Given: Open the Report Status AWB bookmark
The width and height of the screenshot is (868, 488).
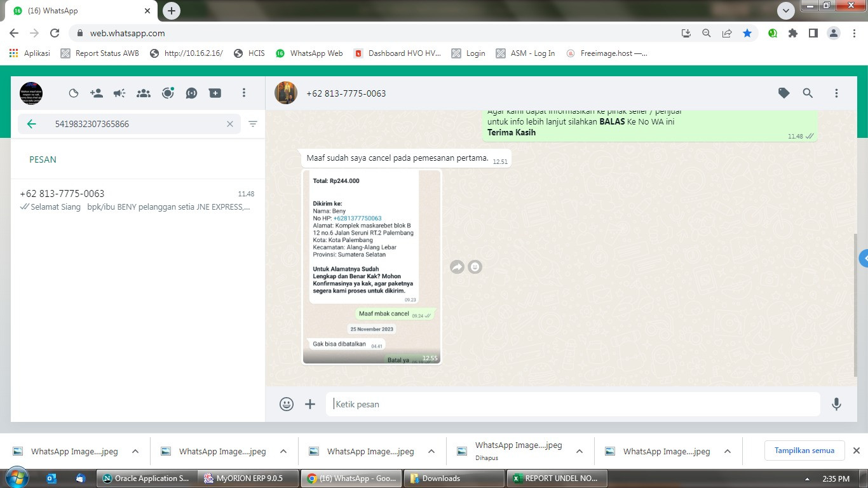Looking at the screenshot, I should tap(100, 53).
